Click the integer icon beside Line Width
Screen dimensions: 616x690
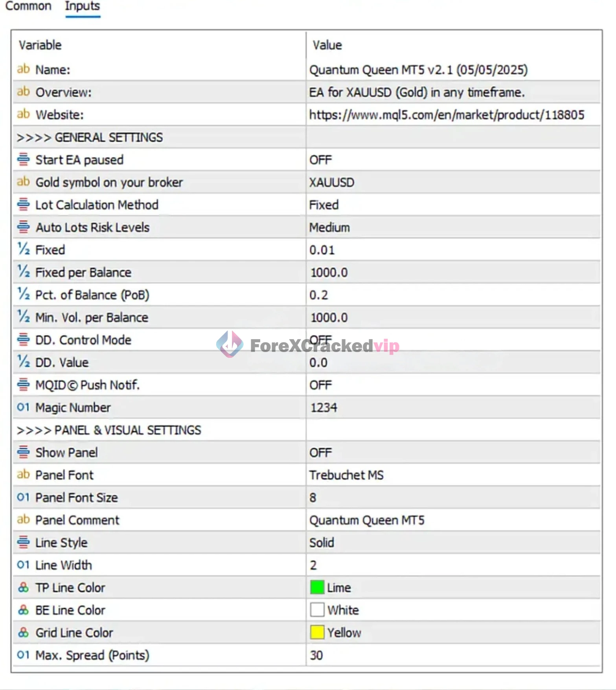(x=23, y=565)
